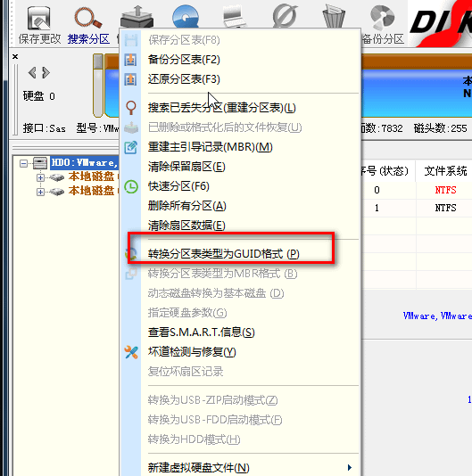Click the restore partition table icon in the menu

130,79
